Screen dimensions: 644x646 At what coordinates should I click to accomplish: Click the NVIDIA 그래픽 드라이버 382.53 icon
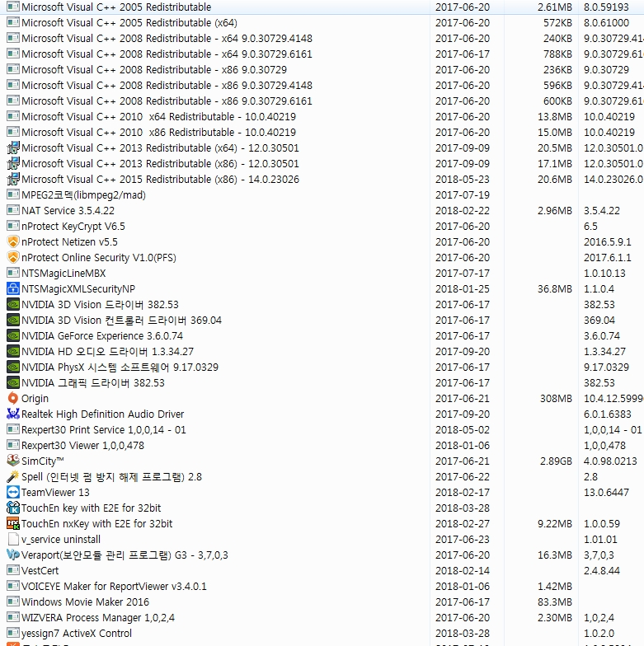pyautogui.click(x=13, y=382)
